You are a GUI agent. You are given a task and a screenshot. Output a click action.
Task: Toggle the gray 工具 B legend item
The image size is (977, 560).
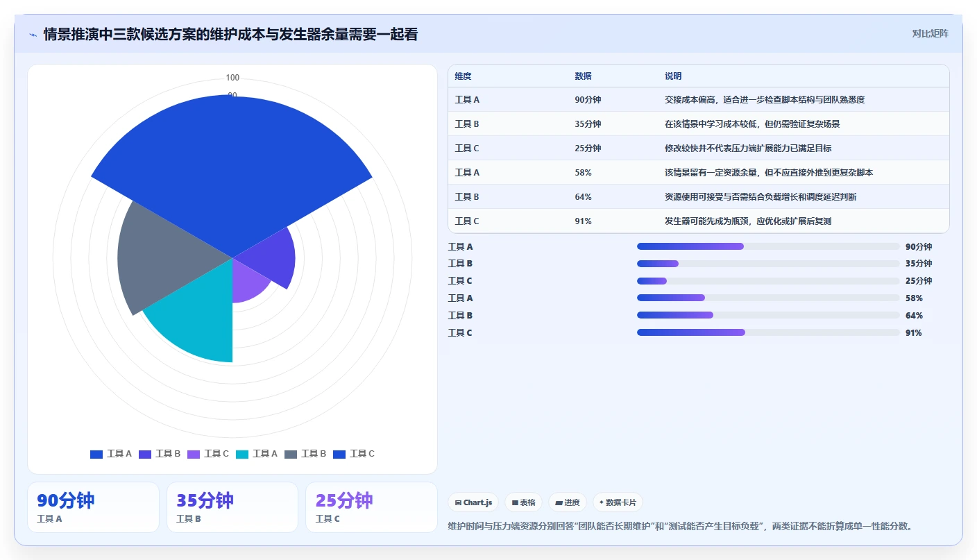point(305,454)
